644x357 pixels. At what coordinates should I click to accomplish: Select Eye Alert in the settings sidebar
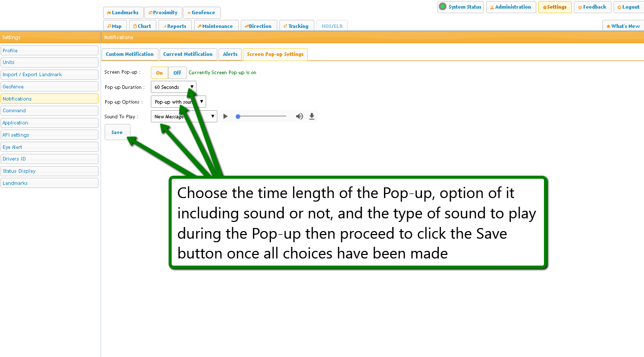(49, 147)
